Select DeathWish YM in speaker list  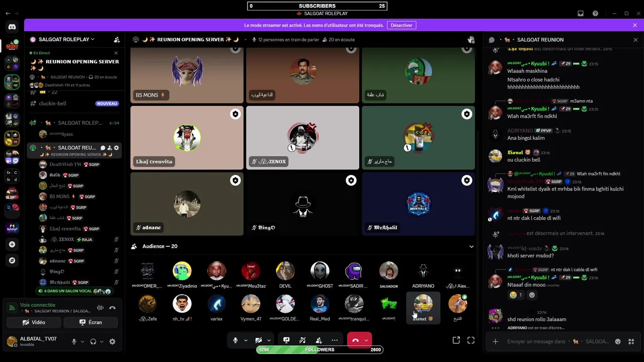point(74,164)
